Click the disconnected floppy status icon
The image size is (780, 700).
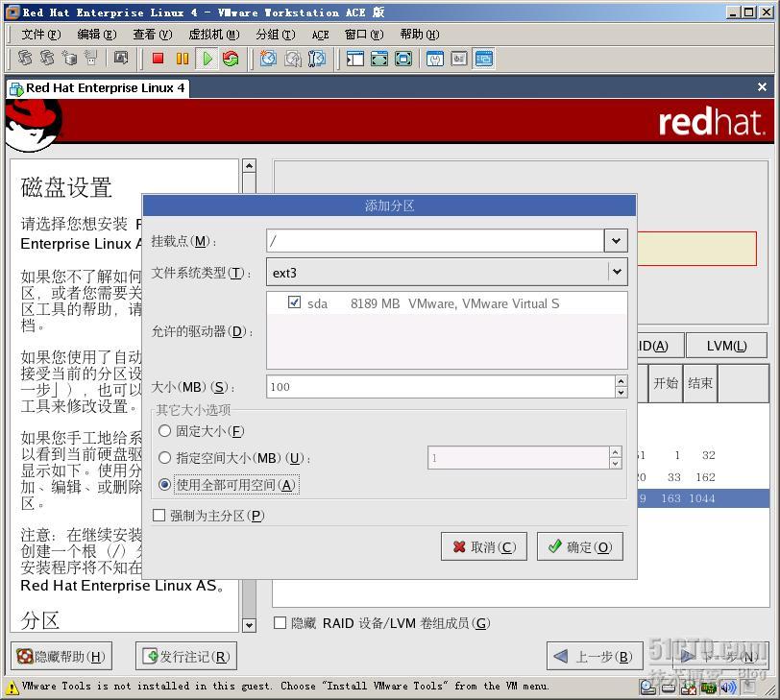(x=689, y=688)
